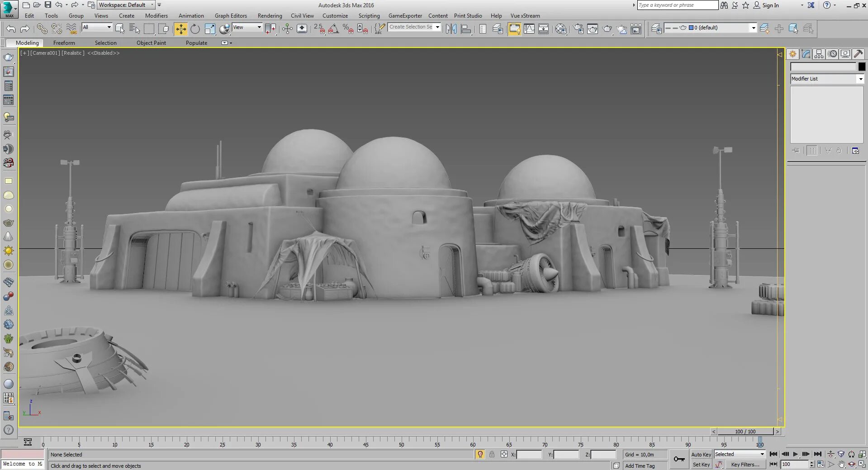Open the Utilities hammer panel tab
The width and height of the screenshot is (868, 470).
[x=859, y=54]
